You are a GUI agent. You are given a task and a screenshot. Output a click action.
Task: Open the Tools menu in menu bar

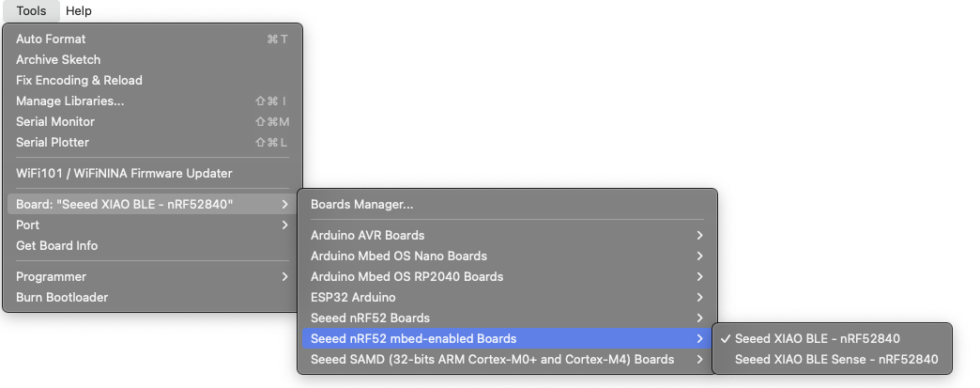(31, 10)
